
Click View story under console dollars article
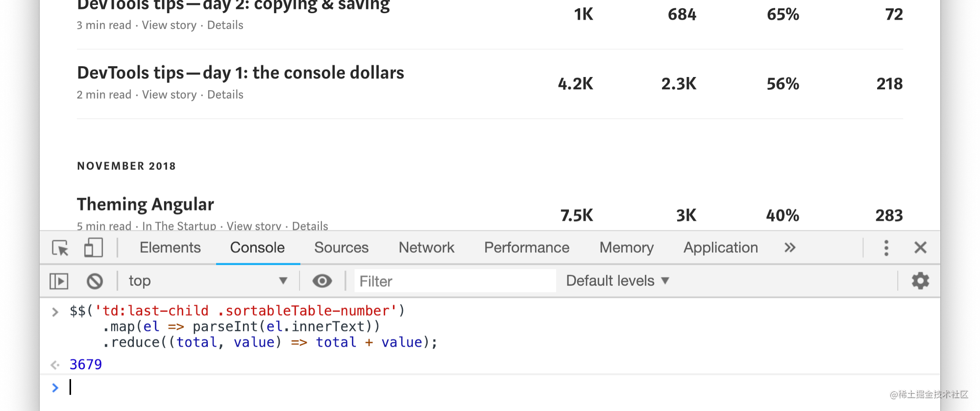point(169,95)
